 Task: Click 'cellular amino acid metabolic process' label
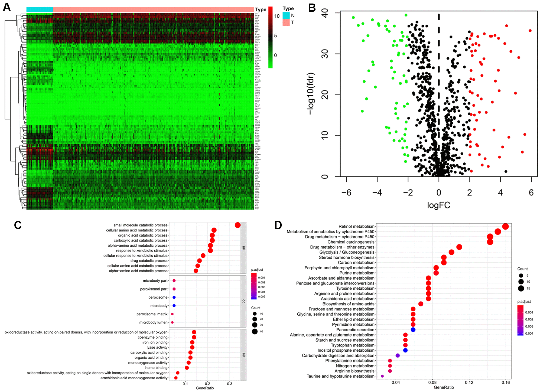pos(137,230)
